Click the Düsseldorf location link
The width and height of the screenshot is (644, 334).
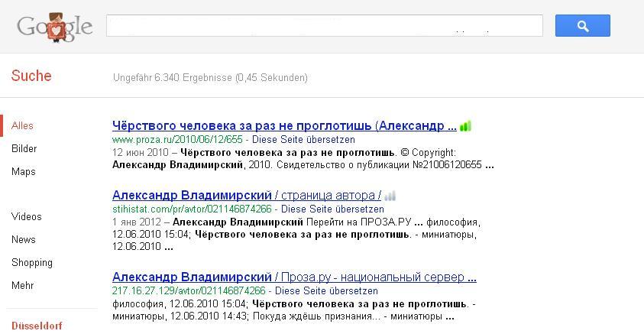click(36, 326)
